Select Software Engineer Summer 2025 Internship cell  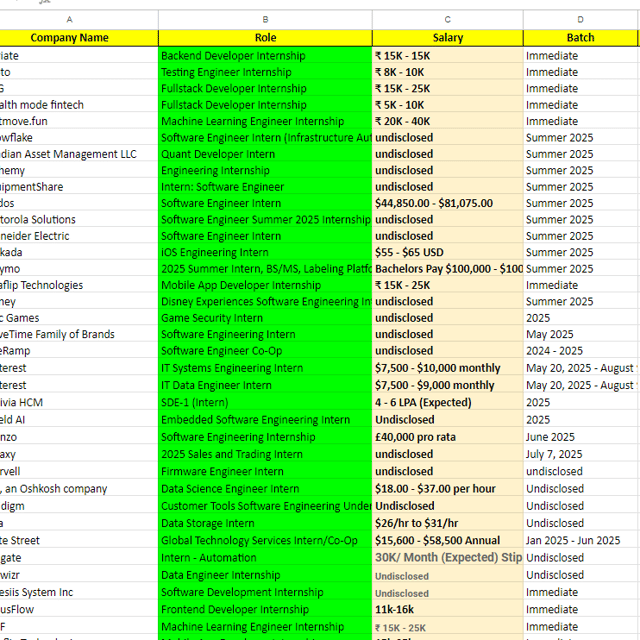coord(265,220)
